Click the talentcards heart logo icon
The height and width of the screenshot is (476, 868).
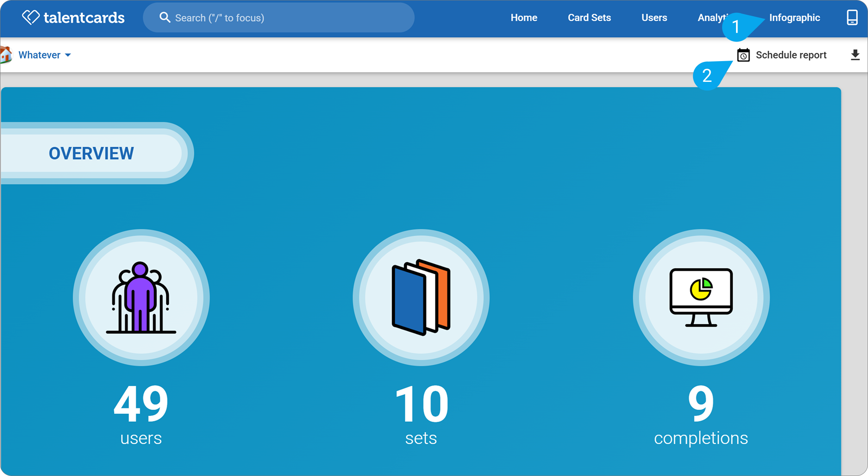coord(31,17)
